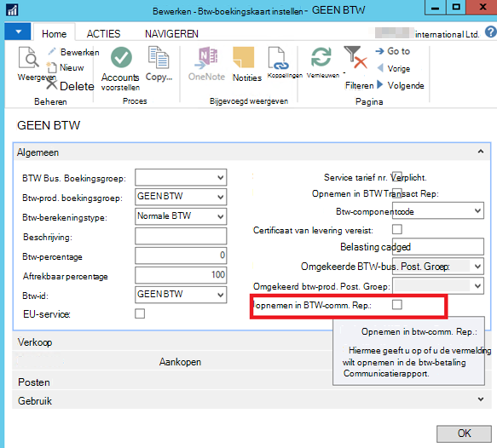The width and height of the screenshot is (497, 448).
Task: Toggle Service tarief nr. Verplicht checkbox
Action: (x=397, y=176)
